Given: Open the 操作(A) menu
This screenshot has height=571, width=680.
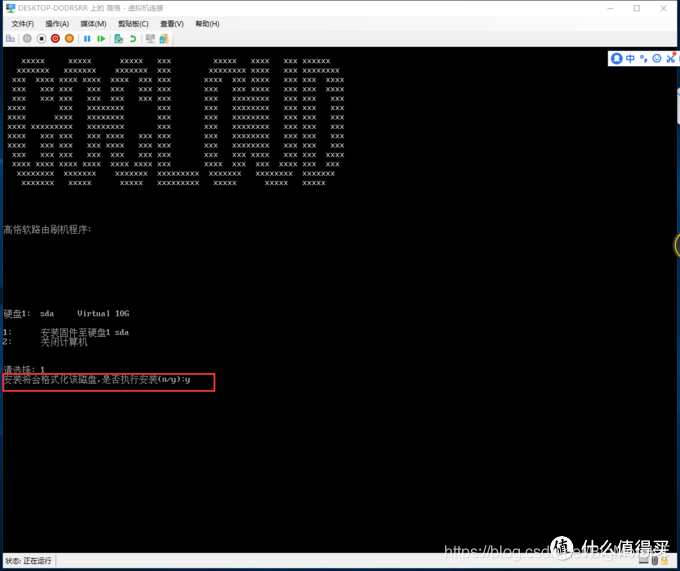Looking at the screenshot, I should tap(57, 24).
